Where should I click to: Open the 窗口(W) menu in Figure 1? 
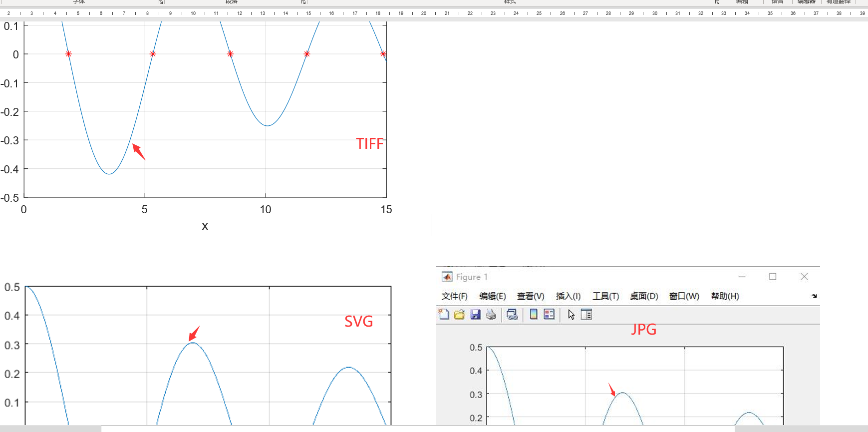pos(684,296)
